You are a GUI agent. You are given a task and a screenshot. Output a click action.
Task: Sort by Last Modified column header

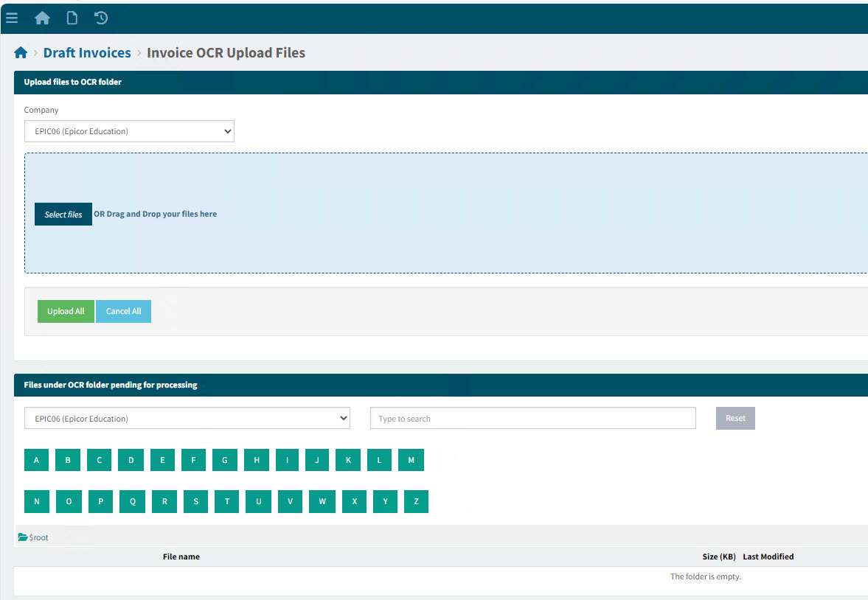pos(768,557)
